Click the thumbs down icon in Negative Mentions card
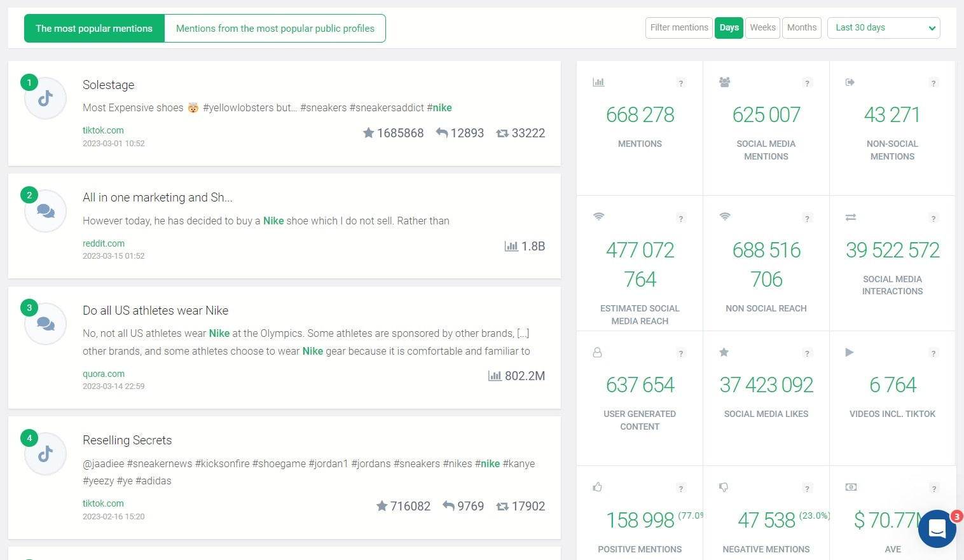This screenshot has height=560, width=964. 724,488
